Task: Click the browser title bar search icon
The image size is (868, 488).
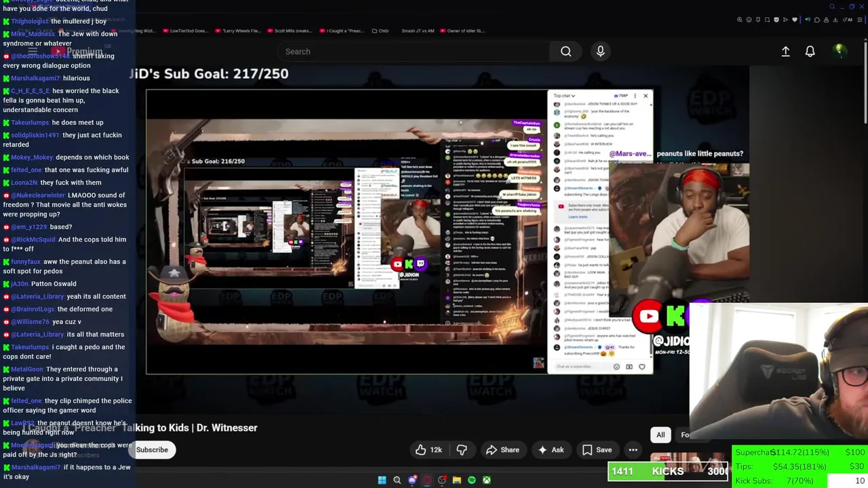Action: (832, 7)
